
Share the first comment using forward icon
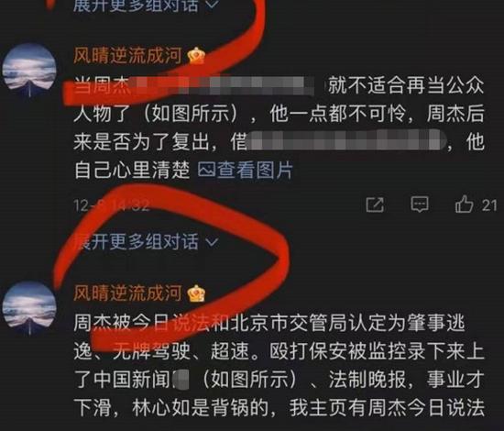pyautogui.click(x=375, y=204)
